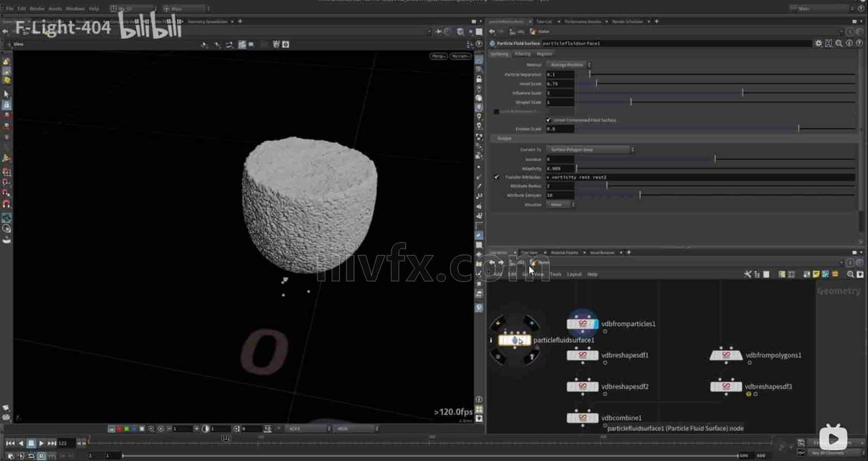Switch to the Regions tab

pos(544,54)
